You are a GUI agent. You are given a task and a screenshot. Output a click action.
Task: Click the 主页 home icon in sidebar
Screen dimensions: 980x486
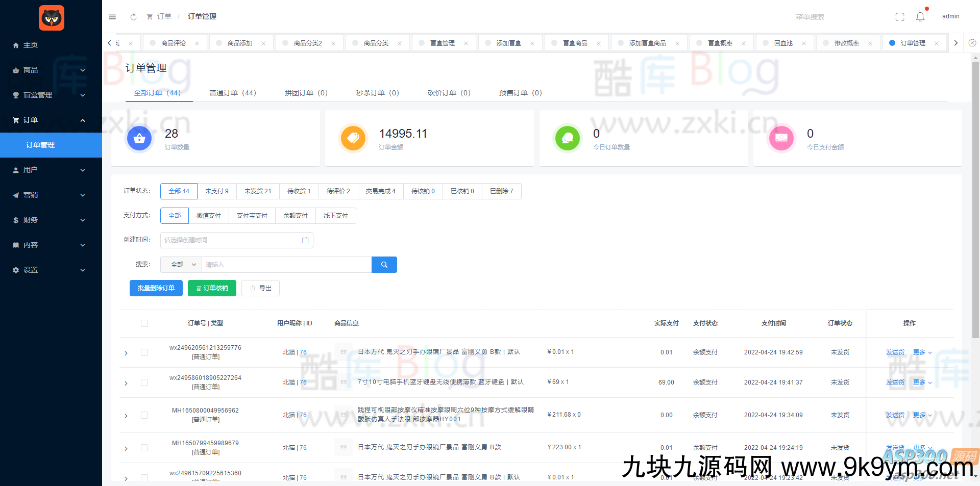(15, 45)
